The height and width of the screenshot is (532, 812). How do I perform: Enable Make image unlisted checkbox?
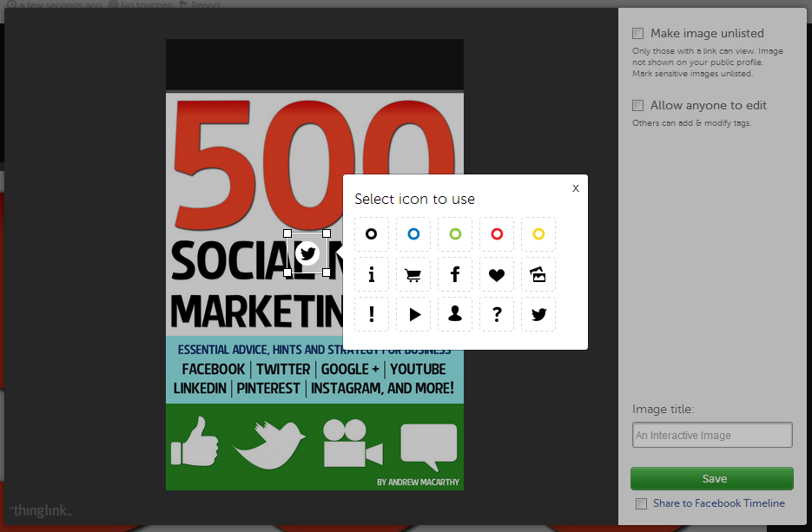638,34
